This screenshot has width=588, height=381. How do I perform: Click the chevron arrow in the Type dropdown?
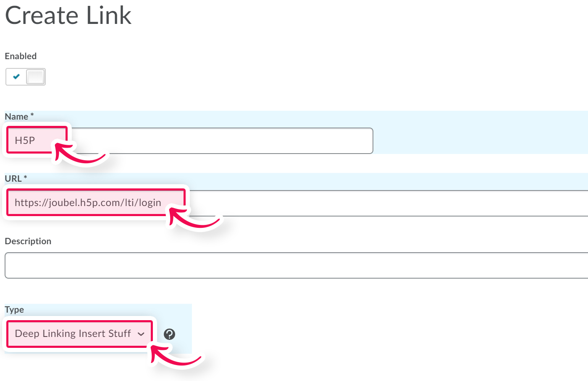pos(141,334)
